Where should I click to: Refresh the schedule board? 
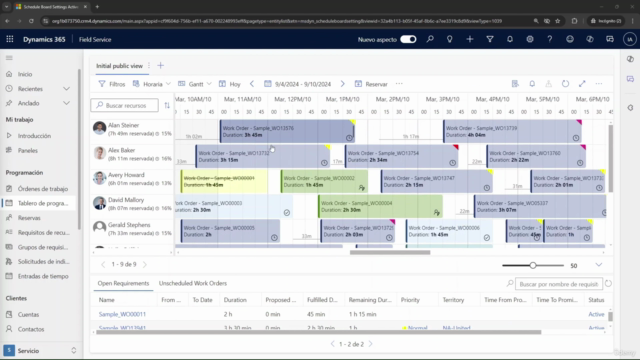tap(565, 84)
